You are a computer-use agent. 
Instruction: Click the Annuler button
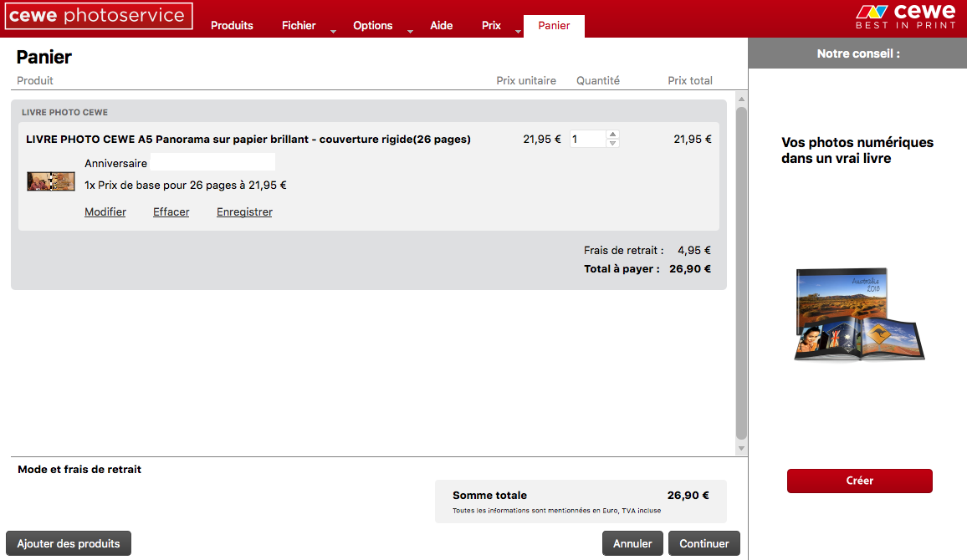click(632, 543)
